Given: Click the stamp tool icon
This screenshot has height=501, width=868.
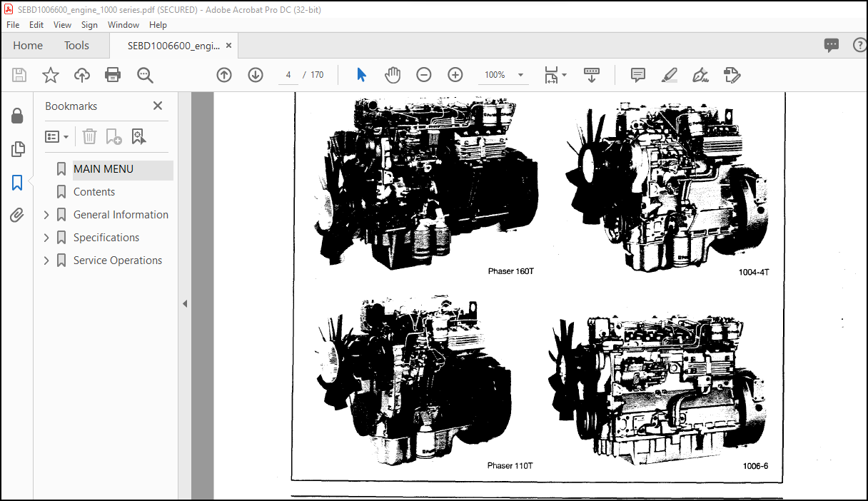Looking at the screenshot, I should (732, 75).
